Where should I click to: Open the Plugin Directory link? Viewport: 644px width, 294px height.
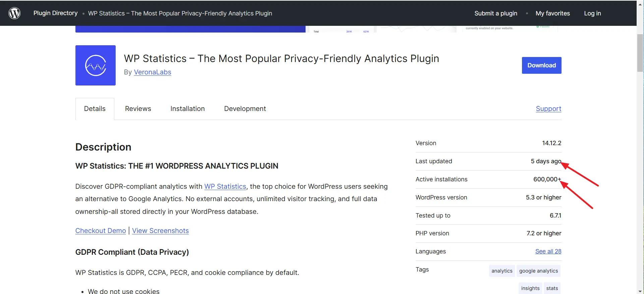click(x=55, y=13)
